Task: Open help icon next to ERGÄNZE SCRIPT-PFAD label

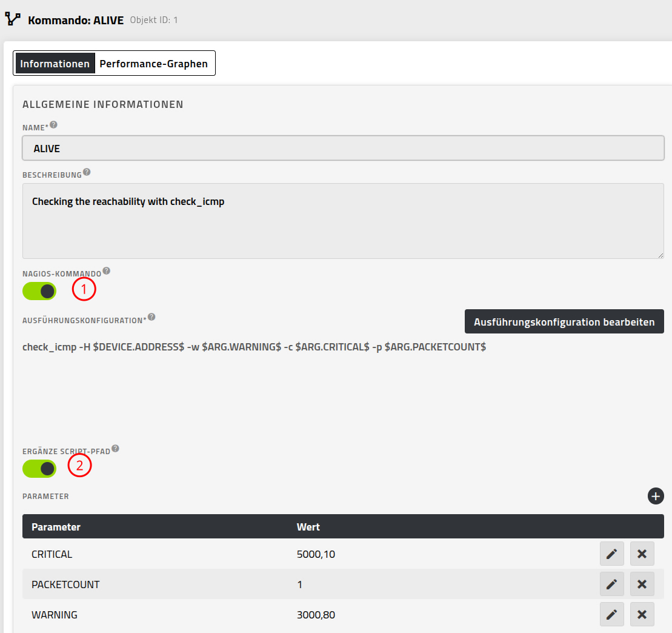Action: click(115, 449)
